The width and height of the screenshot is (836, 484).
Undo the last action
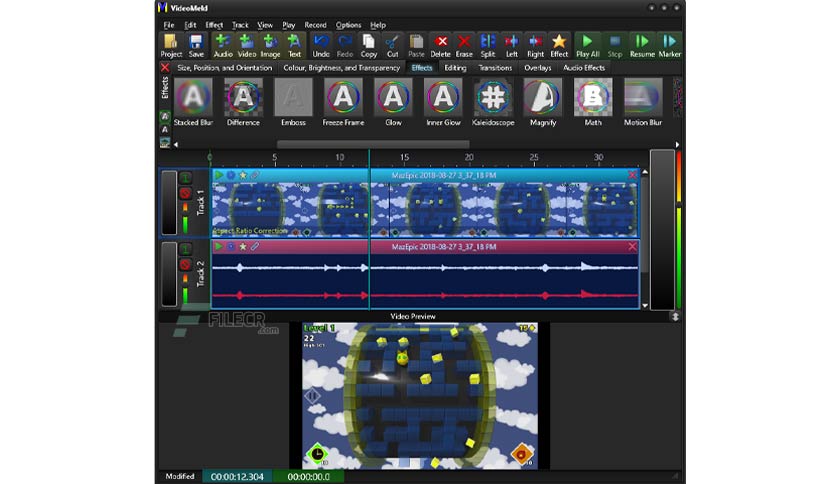coord(320,45)
